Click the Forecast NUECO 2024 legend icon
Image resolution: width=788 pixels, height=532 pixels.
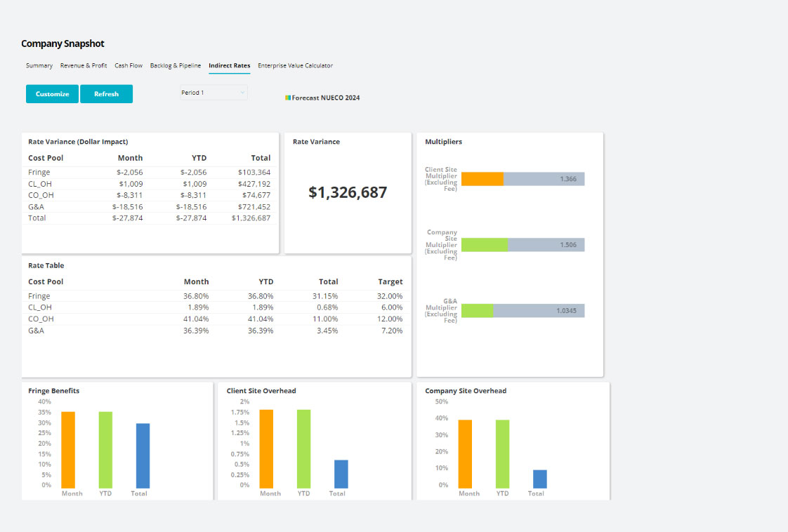288,98
